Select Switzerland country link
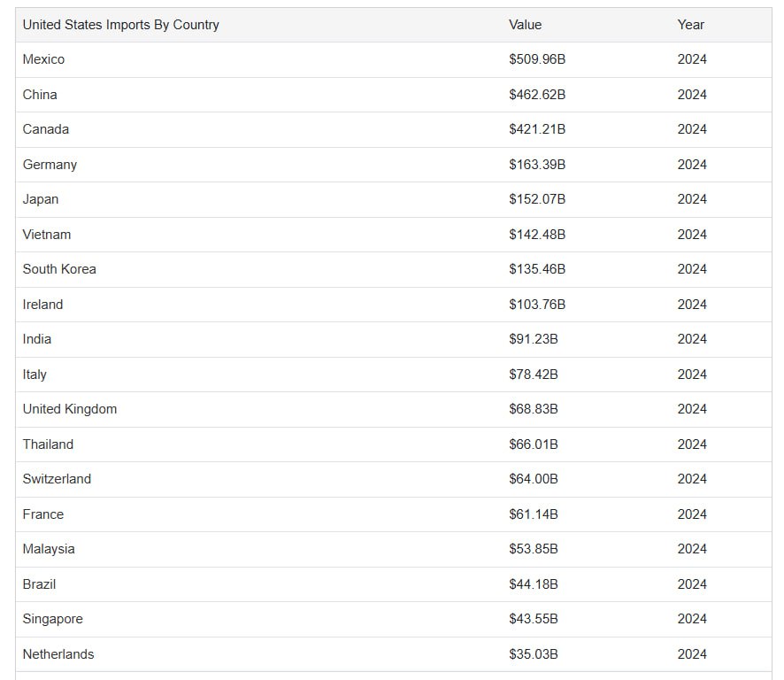This screenshot has width=784, height=680. point(57,479)
